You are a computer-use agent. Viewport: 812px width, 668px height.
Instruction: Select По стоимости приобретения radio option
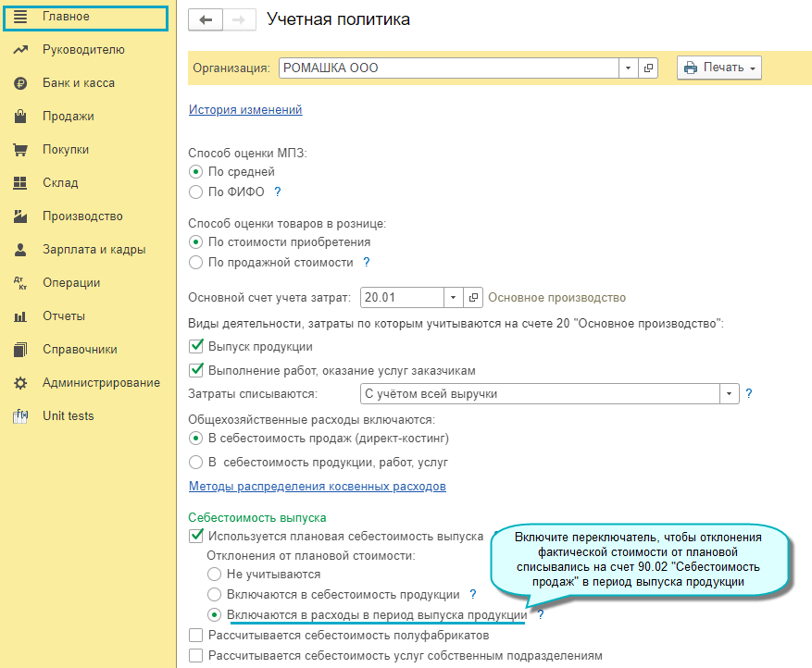coord(195,242)
